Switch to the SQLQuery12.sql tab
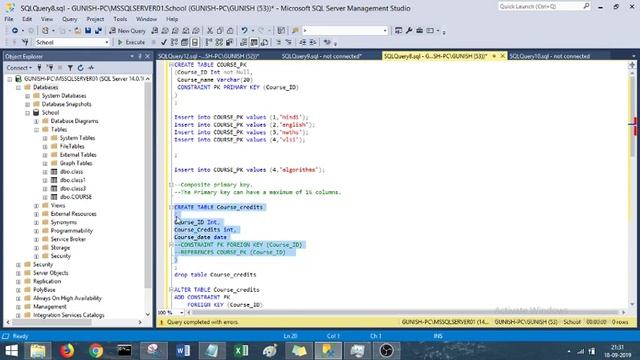The width and height of the screenshot is (640, 360). click(209, 56)
